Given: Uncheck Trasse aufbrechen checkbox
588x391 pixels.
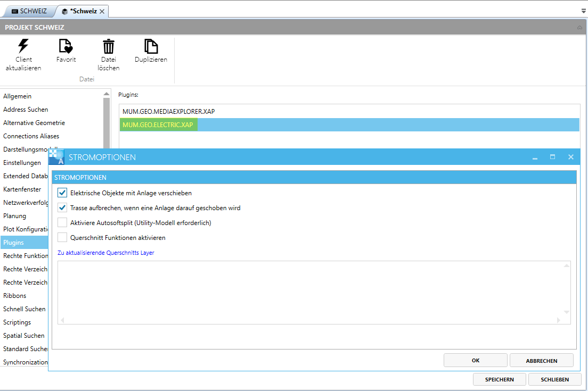Looking at the screenshot, I should [62, 208].
